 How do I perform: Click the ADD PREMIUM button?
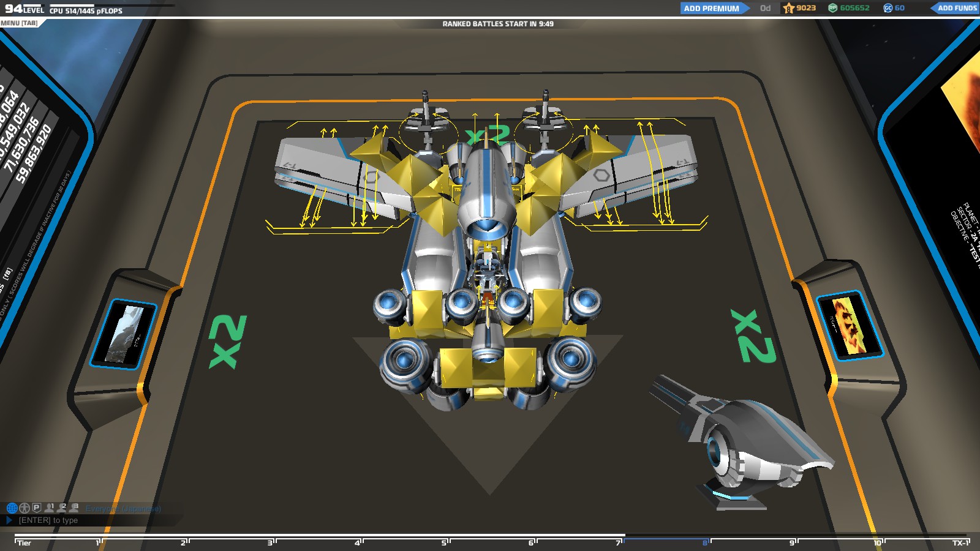pos(714,8)
